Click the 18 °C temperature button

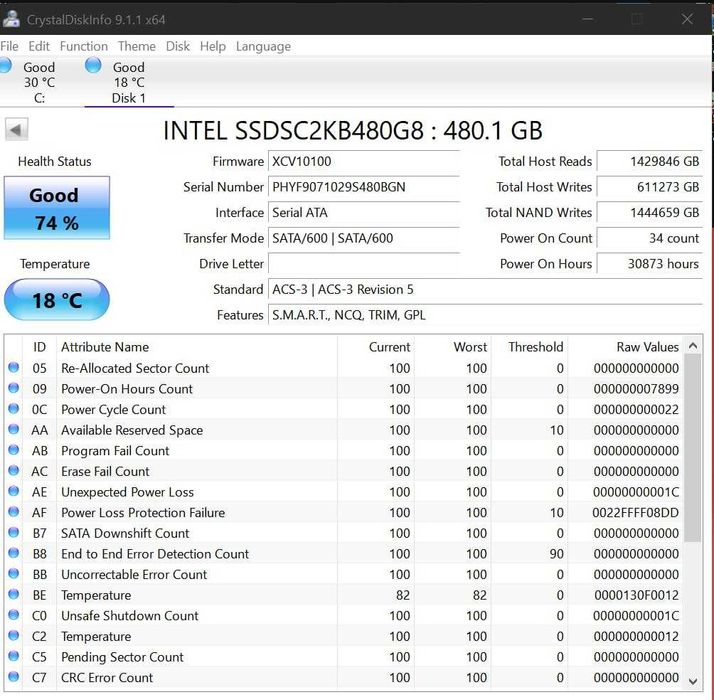[57, 300]
